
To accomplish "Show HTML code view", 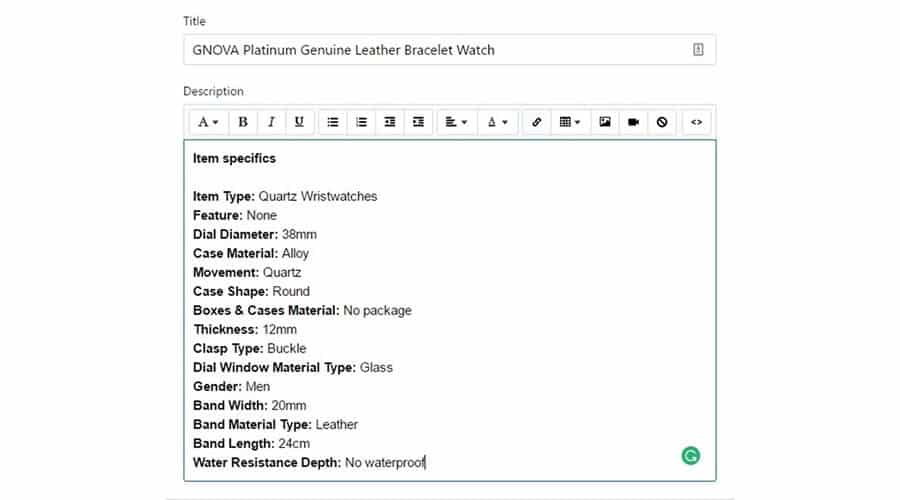I will tap(696, 122).
